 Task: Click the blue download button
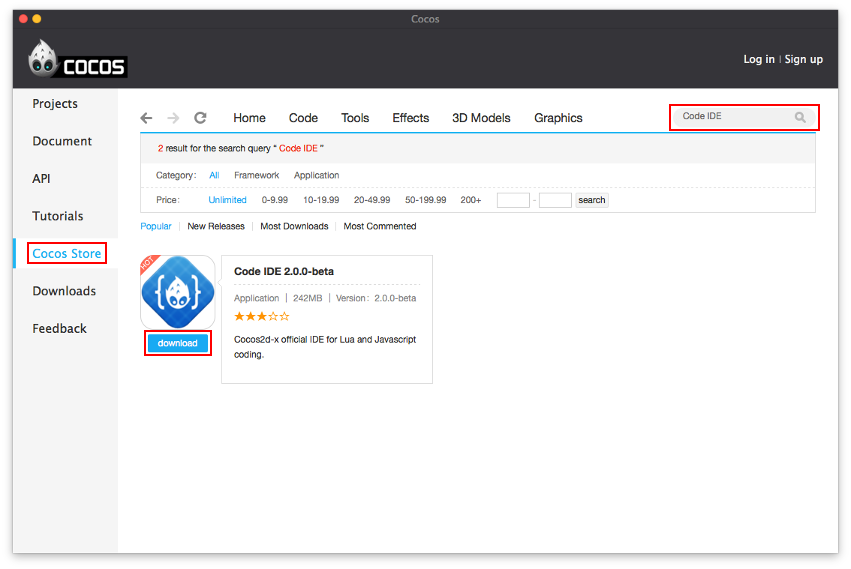[177, 343]
